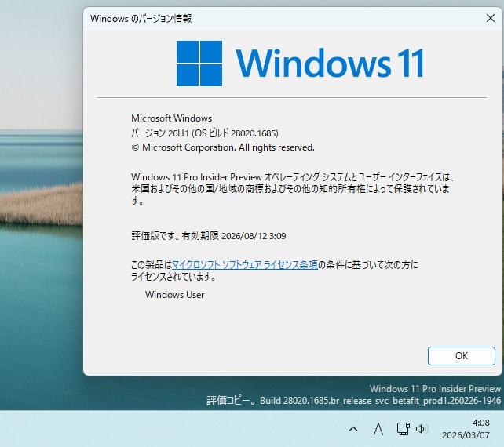Select the バージョン 26H1 (OS ビルド 28020.1685) text
Image resolution: width=504 pixels, height=447 pixels.
(x=205, y=133)
